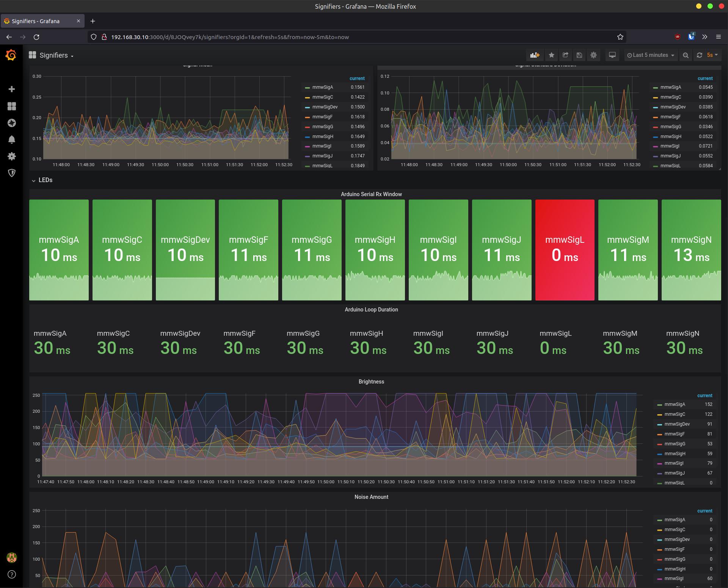Screen dimensions: 728x588
Task: Select the Signifiers - Grafana tab
Action: coord(43,21)
